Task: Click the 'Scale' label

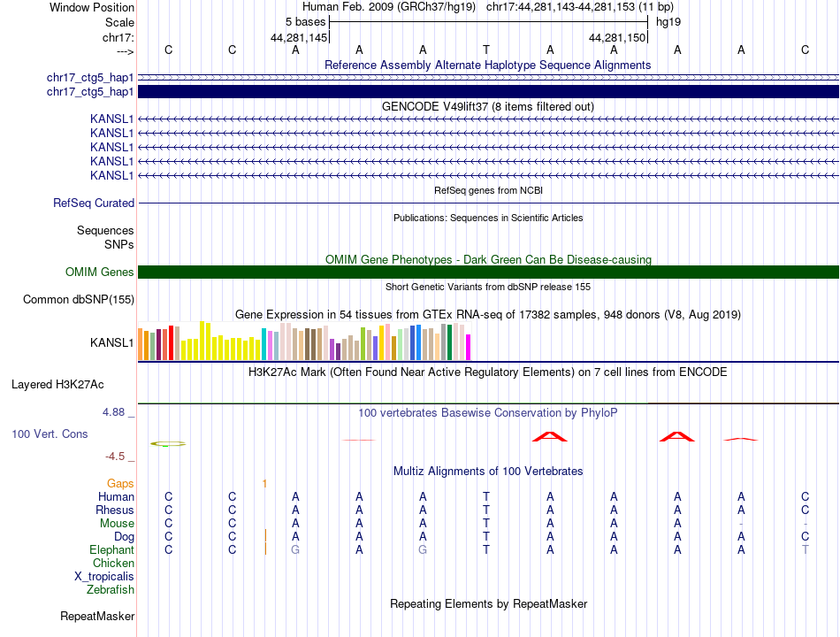Action: 119,22
